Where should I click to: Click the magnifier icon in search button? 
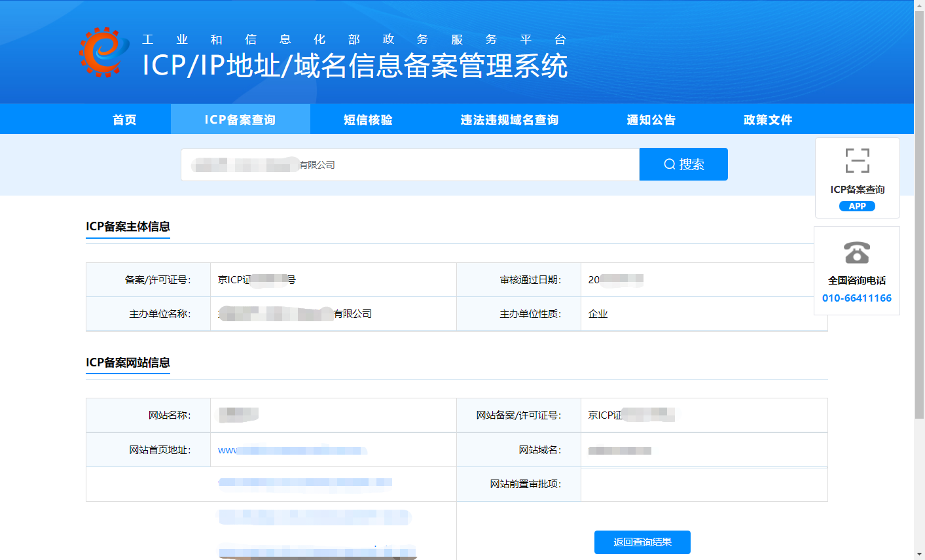click(x=669, y=164)
